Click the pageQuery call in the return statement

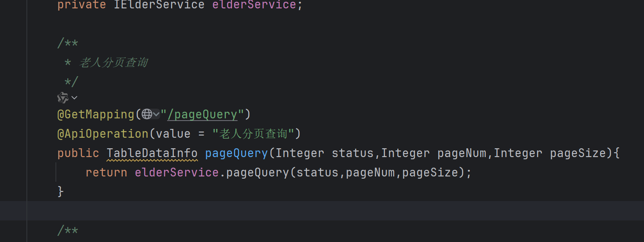point(258,172)
